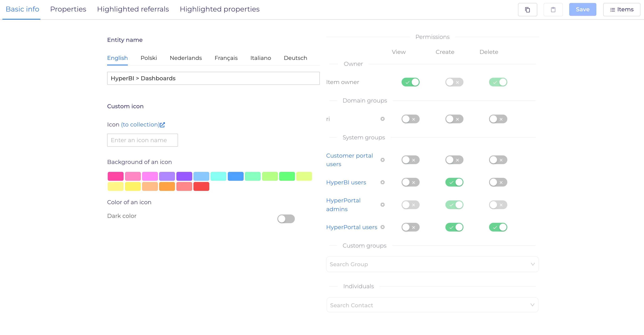Pick the bright blue background swatch
Image resolution: width=644 pixels, height=335 pixels.
pos(235,176)
